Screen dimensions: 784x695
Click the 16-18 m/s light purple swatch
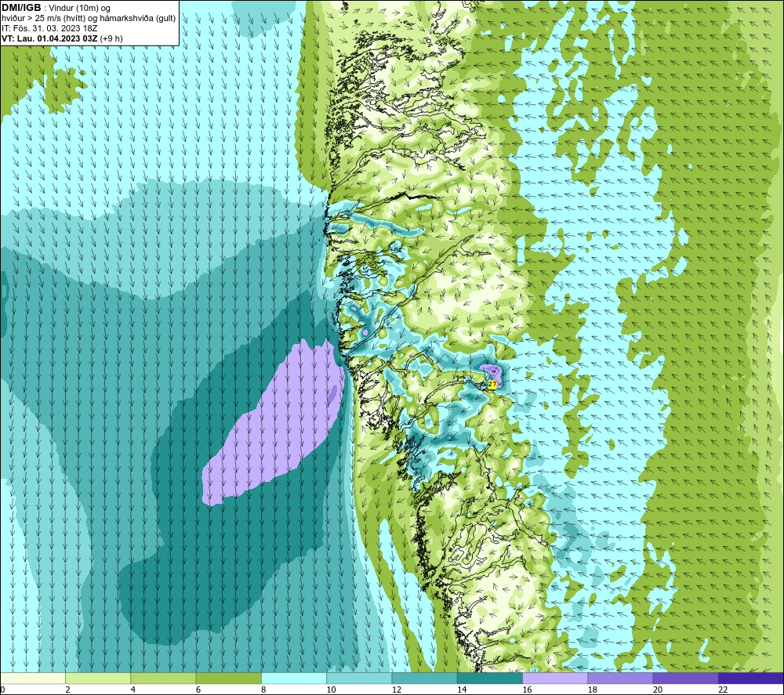[x=555, y=678]
